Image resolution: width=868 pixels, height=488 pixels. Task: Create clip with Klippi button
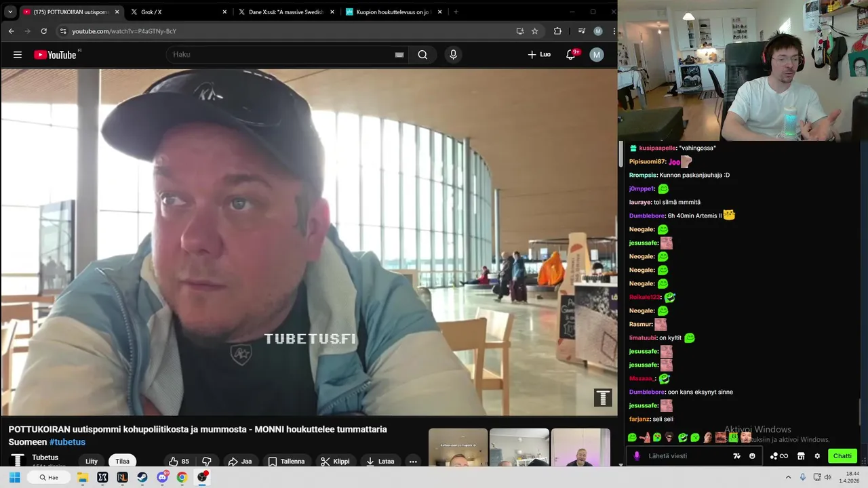point(335,462)
